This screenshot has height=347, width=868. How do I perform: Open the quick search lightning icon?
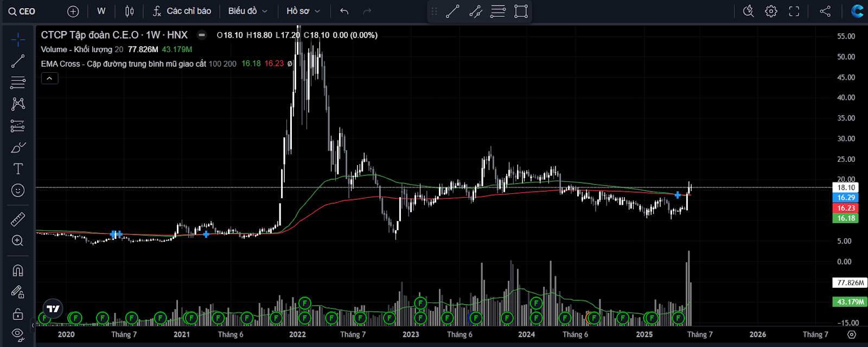coord(748,11)
